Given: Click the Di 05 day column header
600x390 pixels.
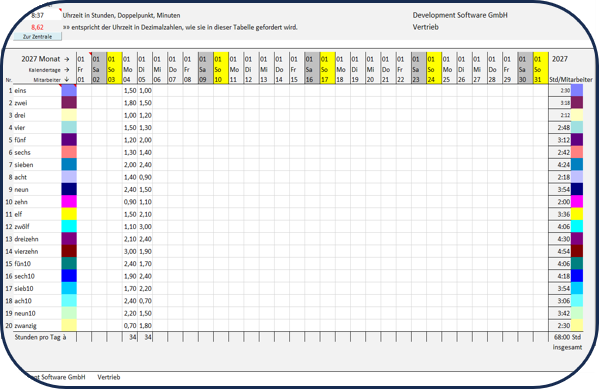Looking at the screenshot, I should 145,69.
